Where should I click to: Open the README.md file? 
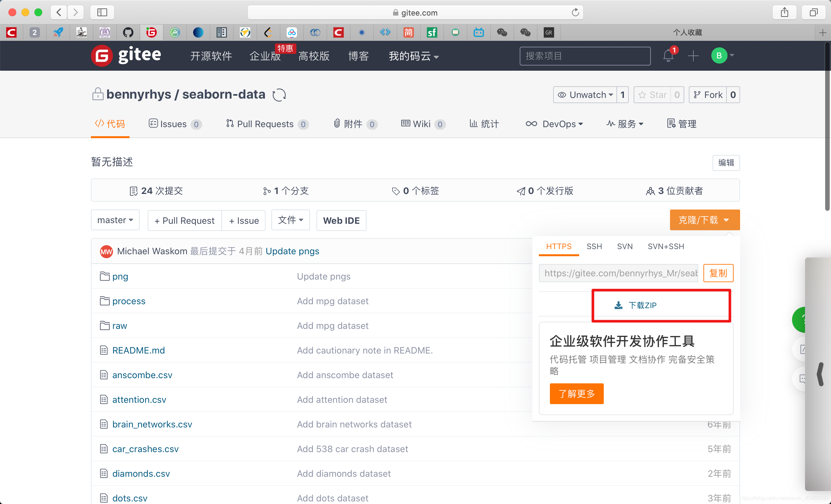138,350
